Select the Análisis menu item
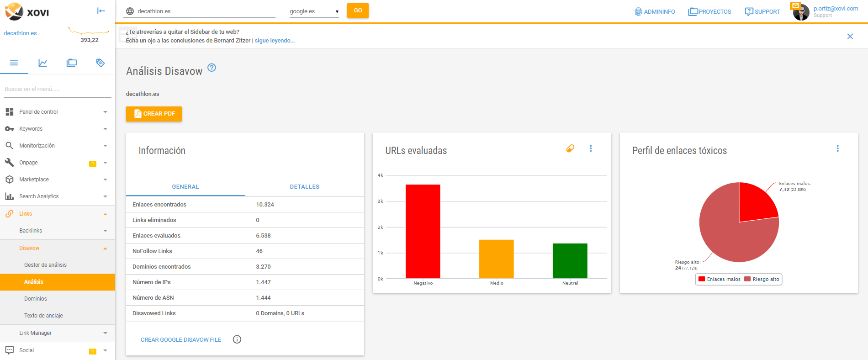 tap(58, 282)
